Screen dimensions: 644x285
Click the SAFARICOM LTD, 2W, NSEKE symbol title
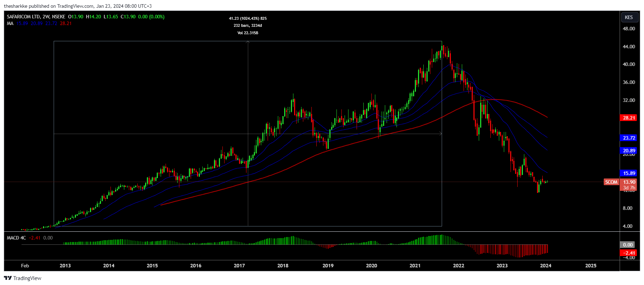(36, 17)
